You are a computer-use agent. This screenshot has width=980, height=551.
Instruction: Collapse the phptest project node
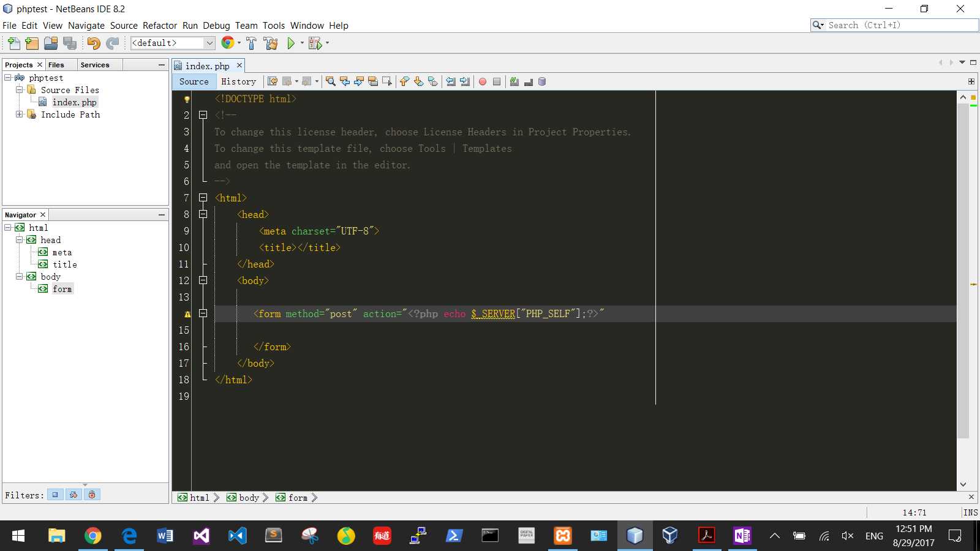tap(7, 78)
